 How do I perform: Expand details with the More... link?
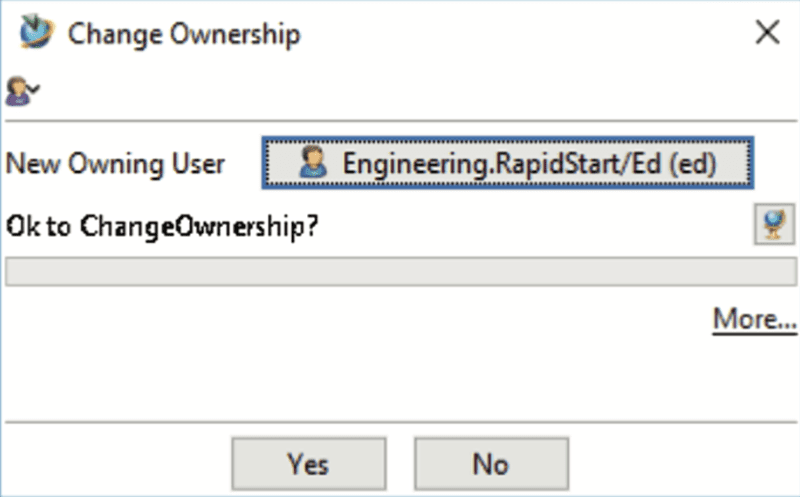click(754, 319)
